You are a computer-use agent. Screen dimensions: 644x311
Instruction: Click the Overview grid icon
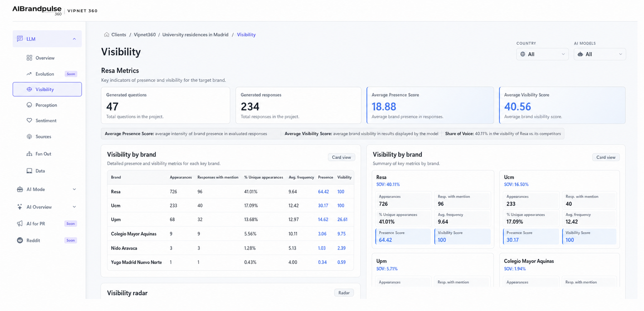click(x=29, y=58)
